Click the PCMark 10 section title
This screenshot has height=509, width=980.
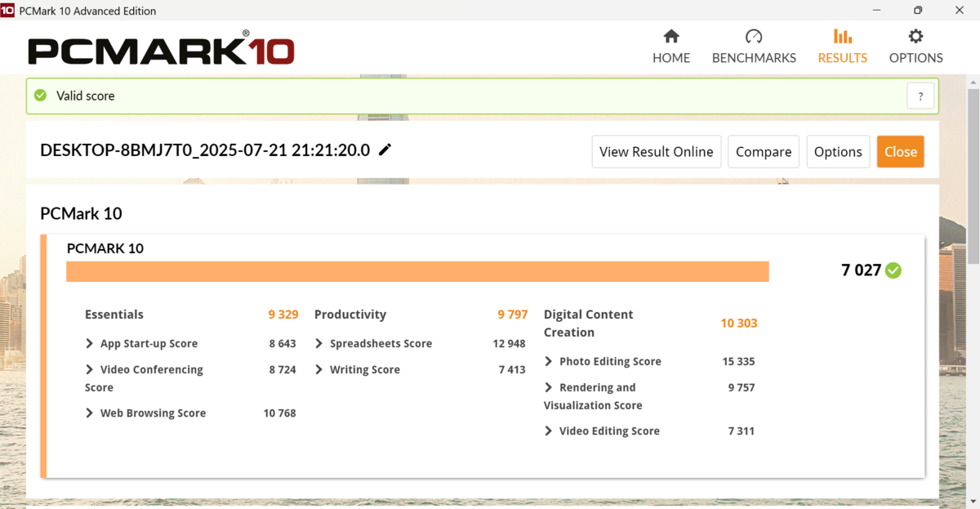click(81, 213)
